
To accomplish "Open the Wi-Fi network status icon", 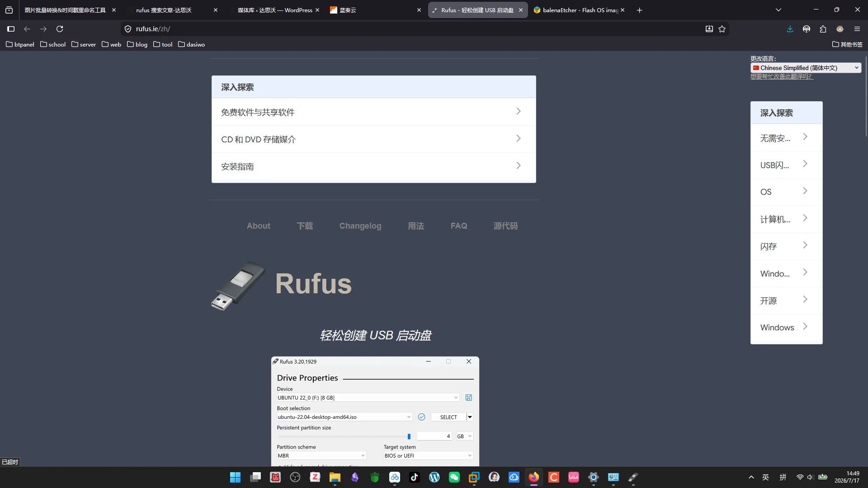I will coord(800,477).
